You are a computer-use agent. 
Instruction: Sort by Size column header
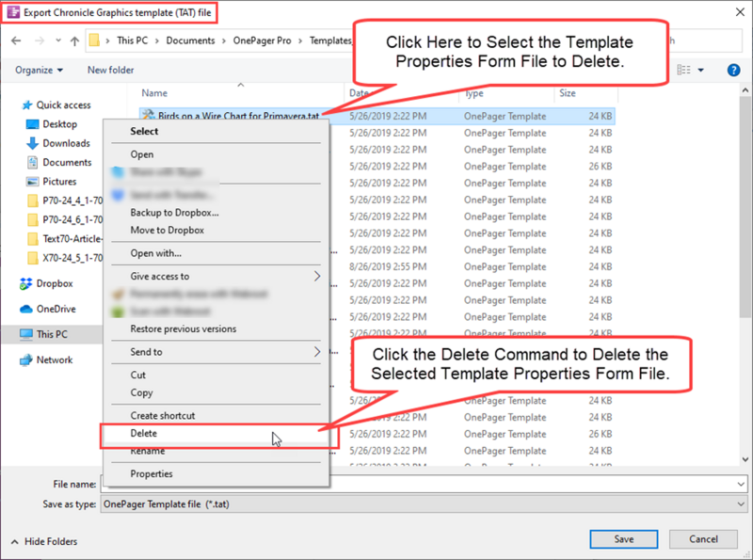(x=568, y=94)
